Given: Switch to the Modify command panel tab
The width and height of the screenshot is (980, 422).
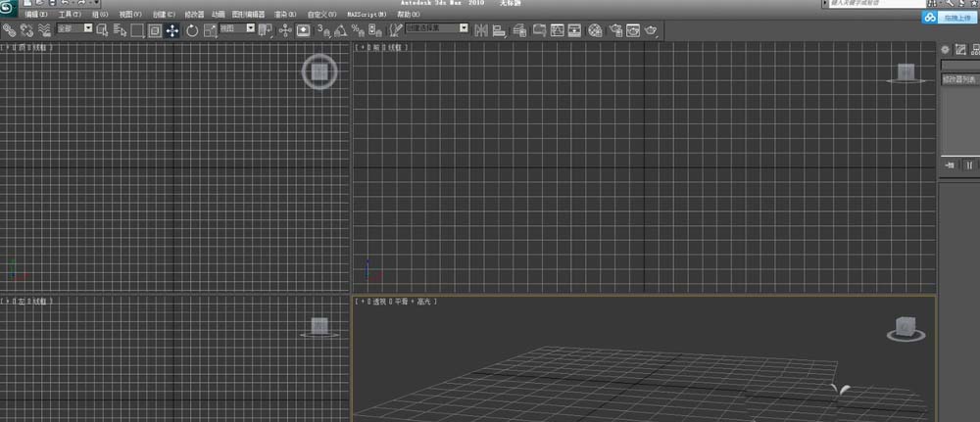Looking at the screenshot, I should click(960, 49).
